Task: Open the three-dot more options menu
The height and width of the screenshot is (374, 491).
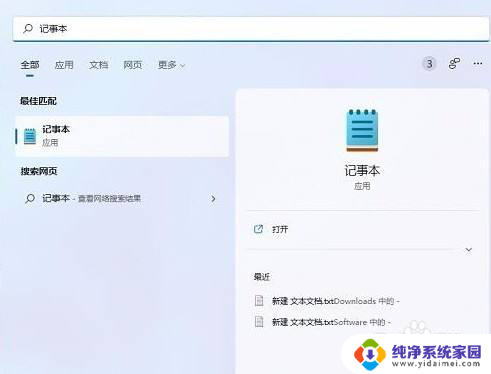Action: (478, 63)
